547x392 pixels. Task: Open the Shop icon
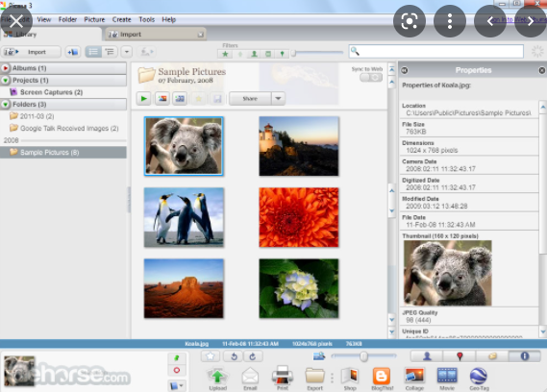pos(350,378)
